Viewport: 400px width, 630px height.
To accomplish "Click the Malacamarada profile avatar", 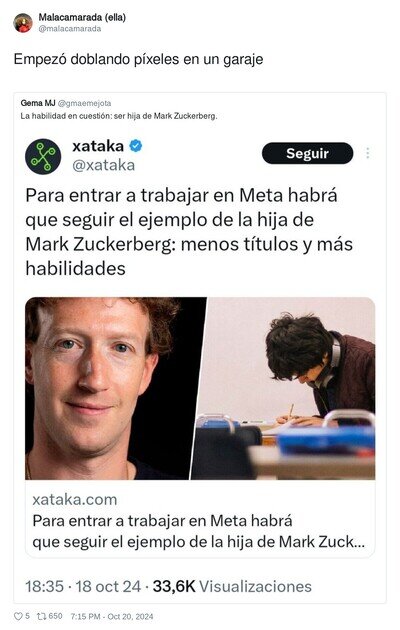I will pos(23,22).
